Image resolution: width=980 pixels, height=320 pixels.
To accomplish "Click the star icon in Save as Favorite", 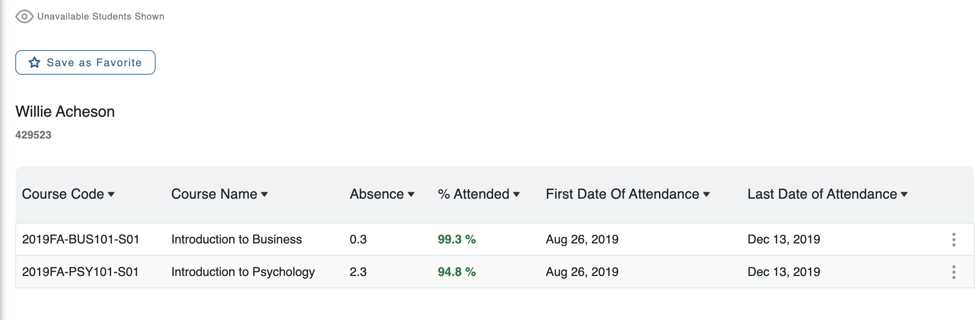I will point(34,62).
